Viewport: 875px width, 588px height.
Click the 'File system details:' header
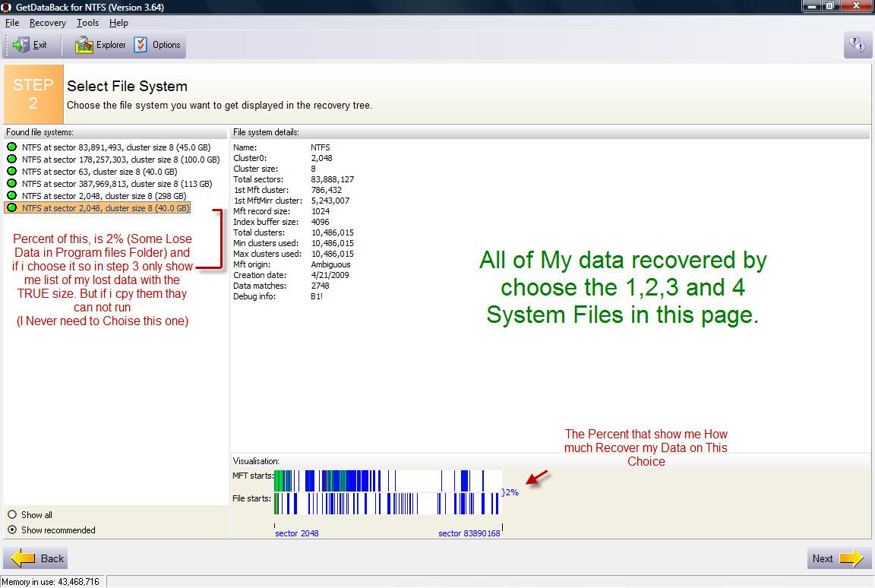click(x=266, y=132)
